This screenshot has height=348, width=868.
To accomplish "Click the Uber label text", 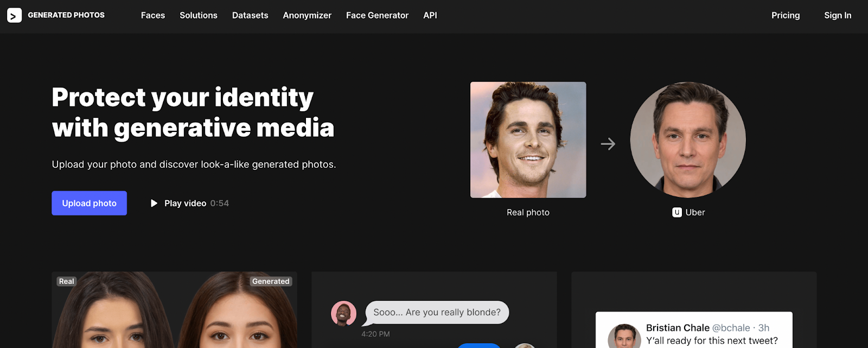I will click(x=695, y=212).
